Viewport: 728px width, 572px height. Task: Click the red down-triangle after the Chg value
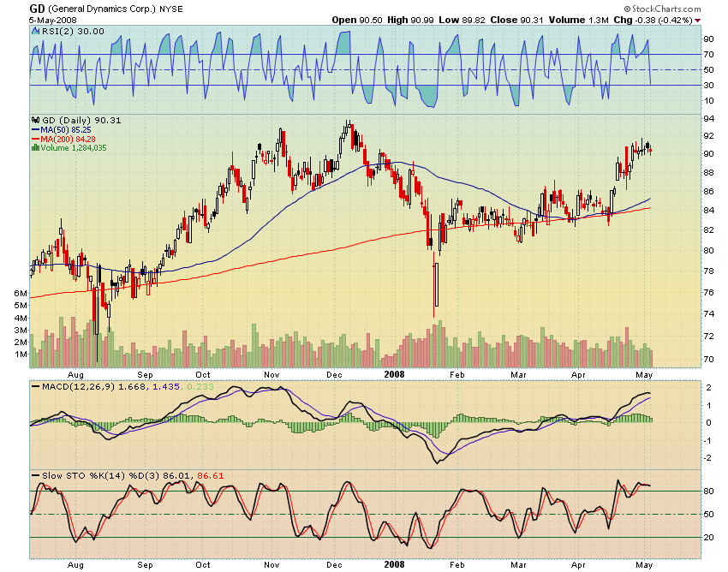pyautogui.click(x=697, y=21)
